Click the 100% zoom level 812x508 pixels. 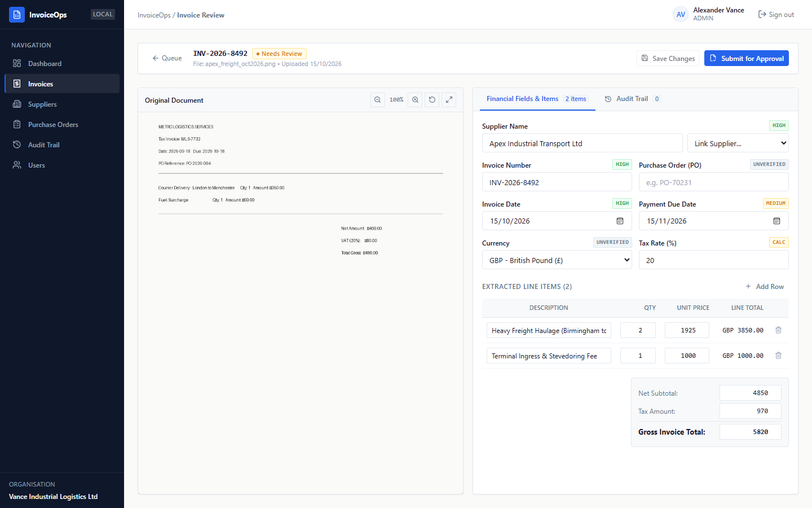coord(396,100)
